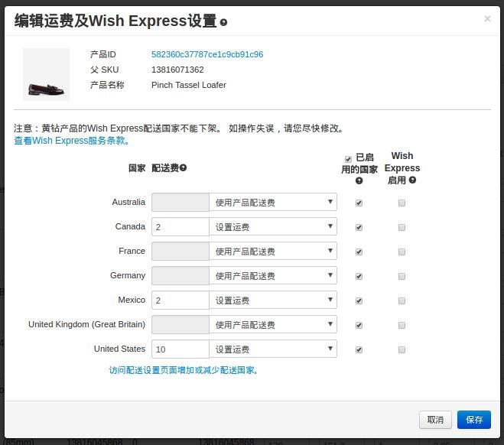The width and height of the screenshot is (504, 445).
Task: Uncheck the enabled checkbox for United States
Action: tap(359, 349)
